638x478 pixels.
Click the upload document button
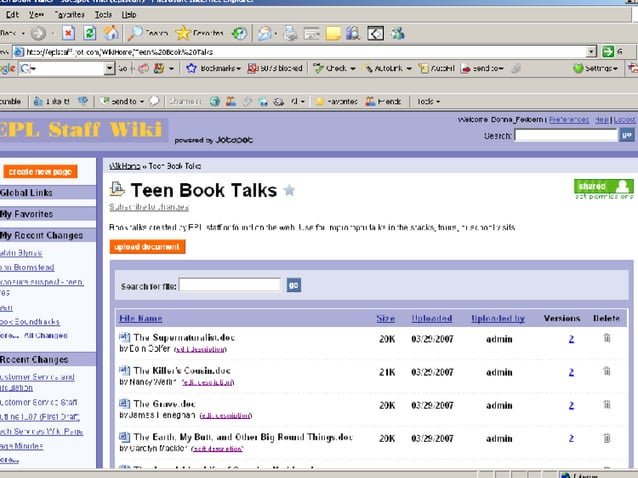coord(147,247)
